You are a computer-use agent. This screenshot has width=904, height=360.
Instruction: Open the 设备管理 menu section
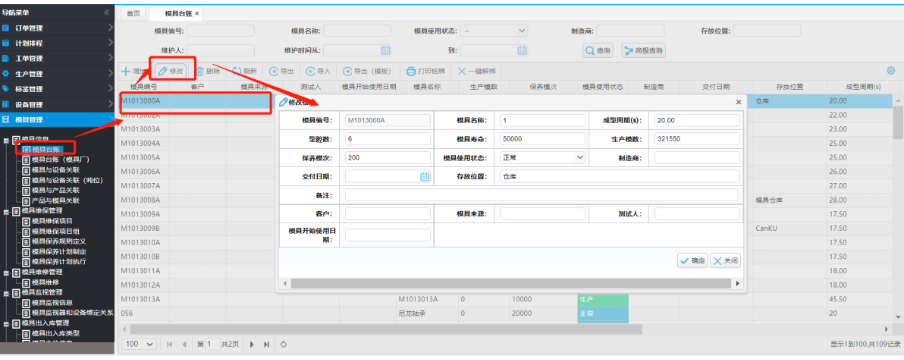[57, 104]
